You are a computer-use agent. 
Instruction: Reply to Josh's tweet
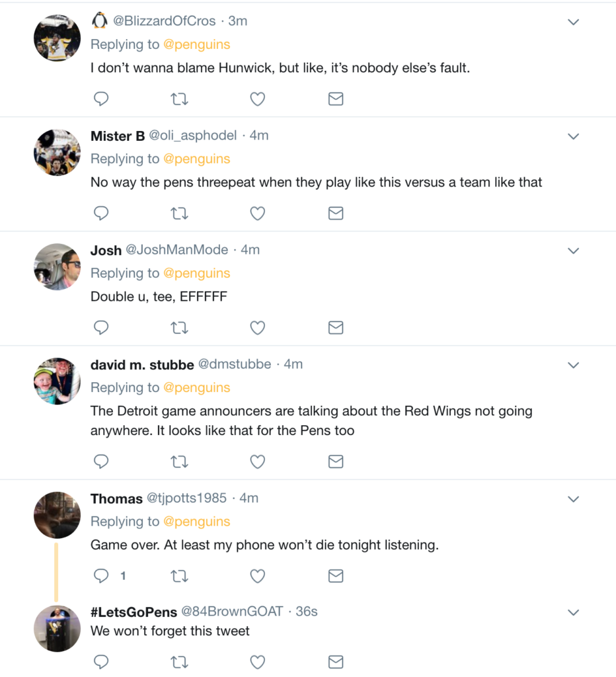coord(101,328)
